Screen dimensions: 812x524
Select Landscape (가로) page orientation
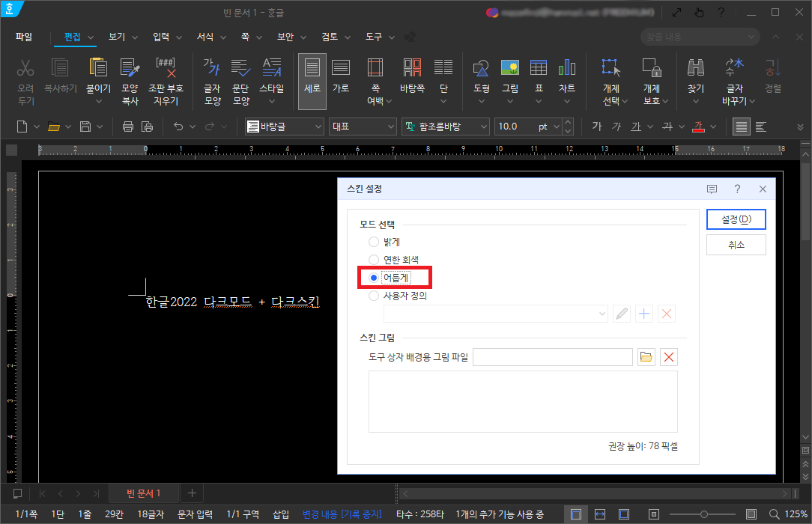pyautogui.click(x=341, y=76)
